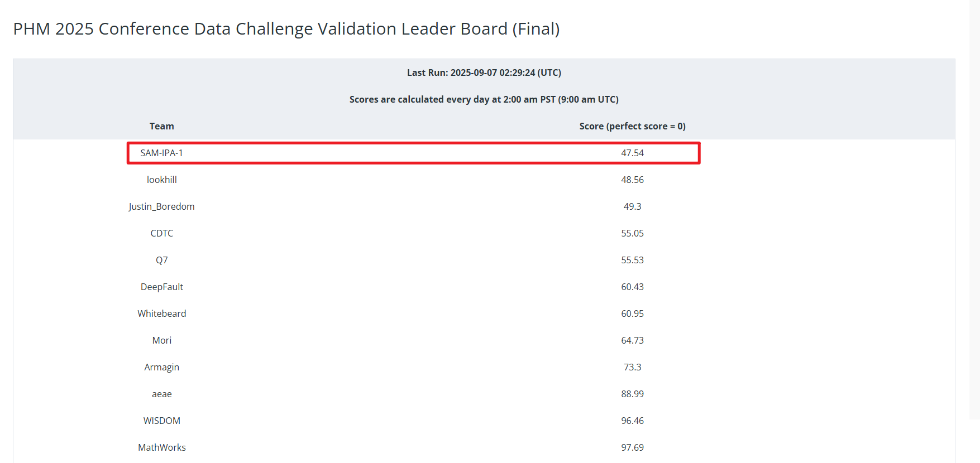Image resolution: width=980 pixels, height=463 pixels.
Task: Click team Q7 in the leaderboard
Action: [x=161, y=260]
